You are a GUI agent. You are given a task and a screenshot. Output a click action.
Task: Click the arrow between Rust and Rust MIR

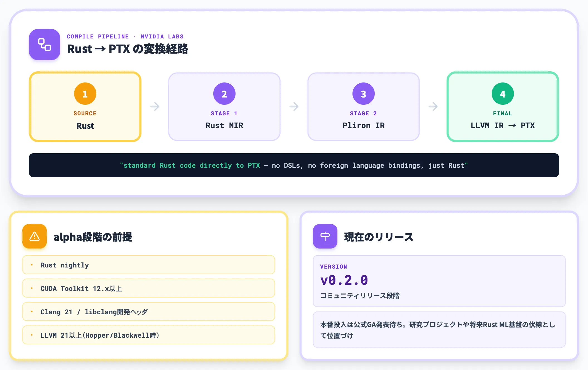155,106
